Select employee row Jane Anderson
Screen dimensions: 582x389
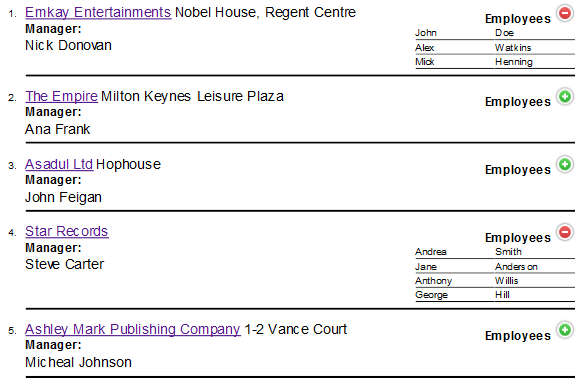pyautogui.click(x=495, y=267)
